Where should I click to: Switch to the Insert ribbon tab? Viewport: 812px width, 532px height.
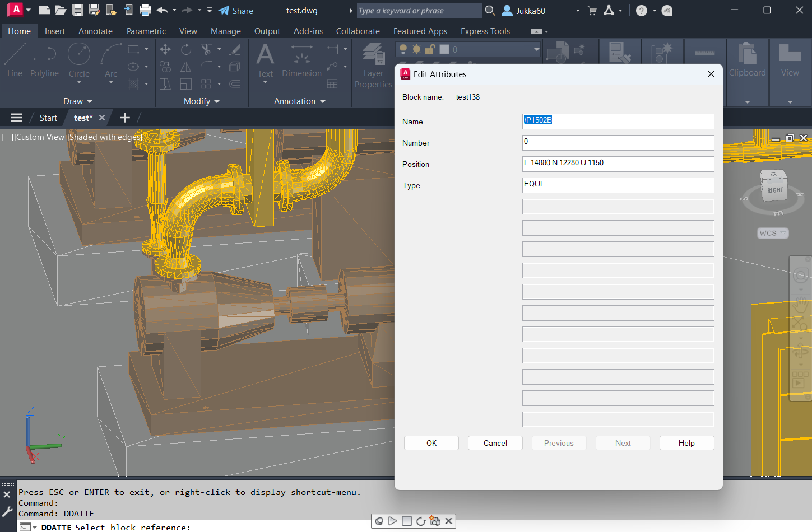click(55, 31)
